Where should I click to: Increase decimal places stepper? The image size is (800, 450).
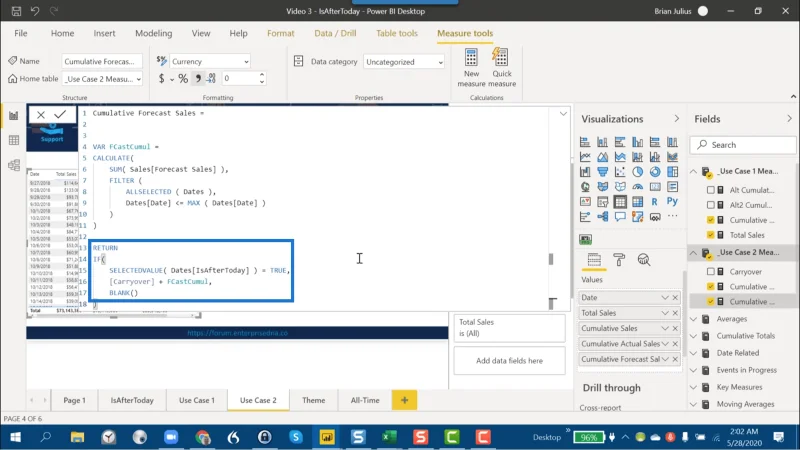pos(262,75)
